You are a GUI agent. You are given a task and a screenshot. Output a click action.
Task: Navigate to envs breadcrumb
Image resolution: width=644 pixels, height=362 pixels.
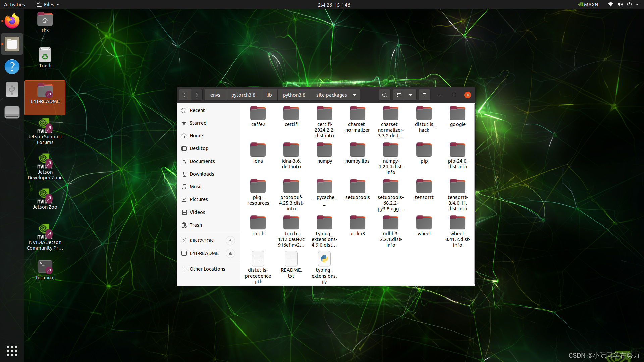point(215,95)
